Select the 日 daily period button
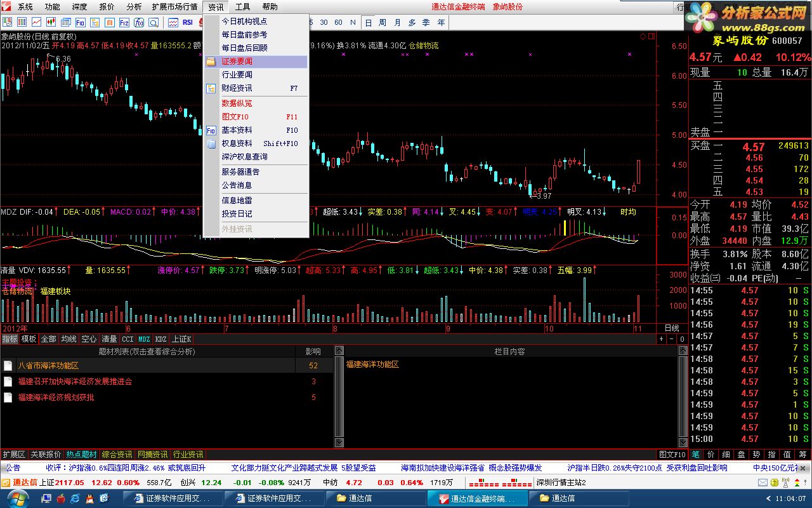This screenshot has width=812, height=508. click(x=369, y=22)
